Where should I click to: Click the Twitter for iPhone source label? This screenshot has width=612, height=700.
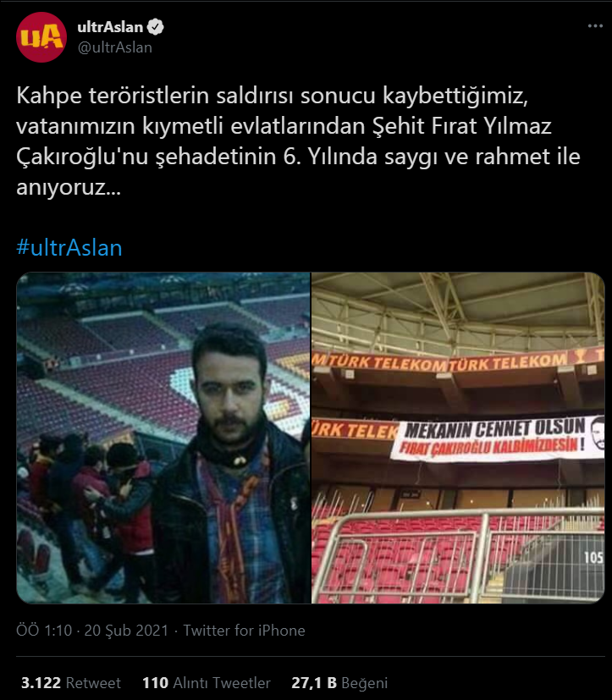pos(244,631)
